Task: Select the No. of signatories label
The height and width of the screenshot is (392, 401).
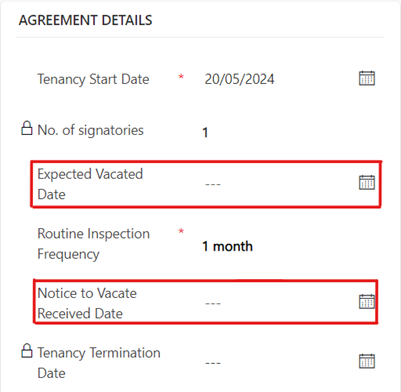Action: (90, 130)
